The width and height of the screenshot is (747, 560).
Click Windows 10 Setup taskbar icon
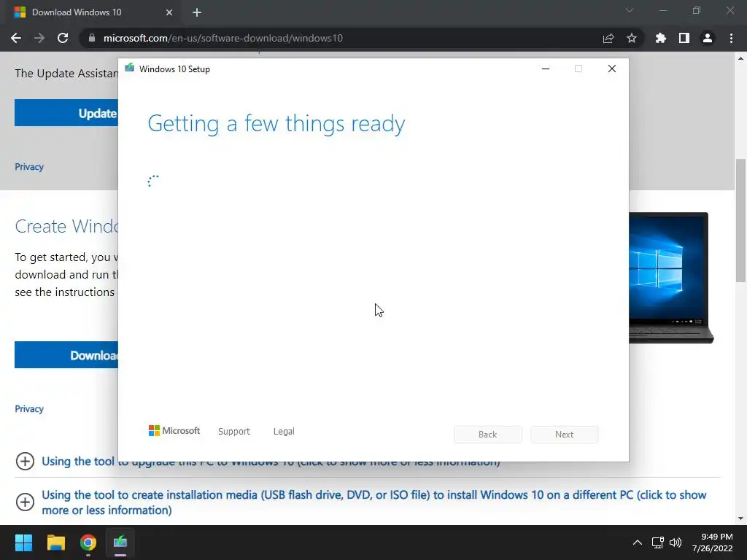(x=120, y=542)
